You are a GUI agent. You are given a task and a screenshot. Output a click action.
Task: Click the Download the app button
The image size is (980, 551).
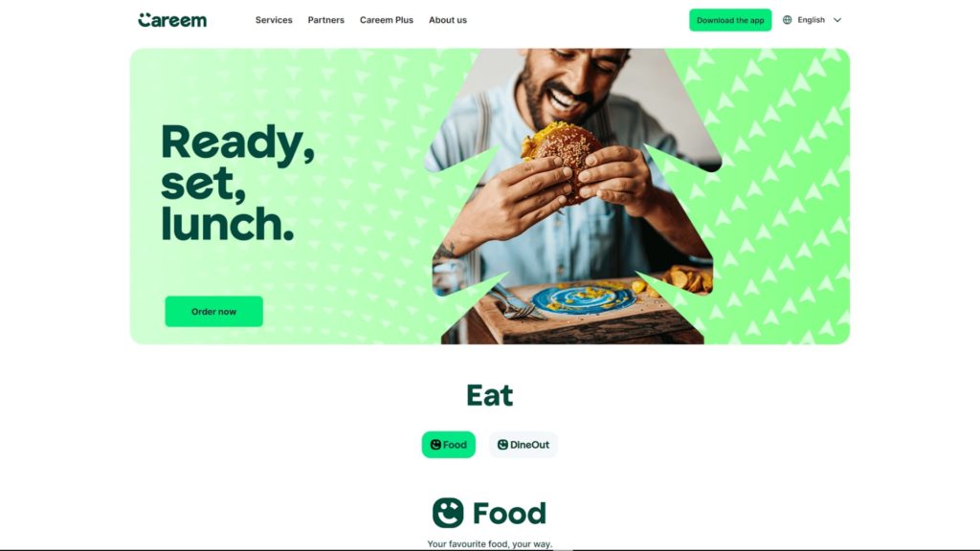pyautogui.click(x=730, y=20)
